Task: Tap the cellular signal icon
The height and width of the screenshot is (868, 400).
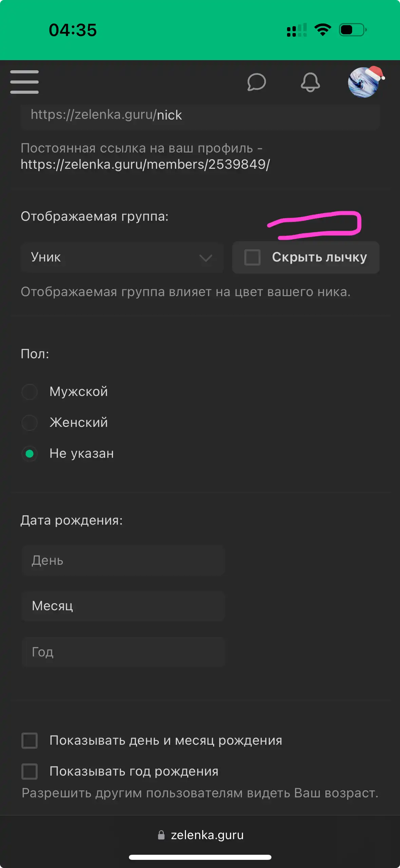Action: tap(297, 30)
